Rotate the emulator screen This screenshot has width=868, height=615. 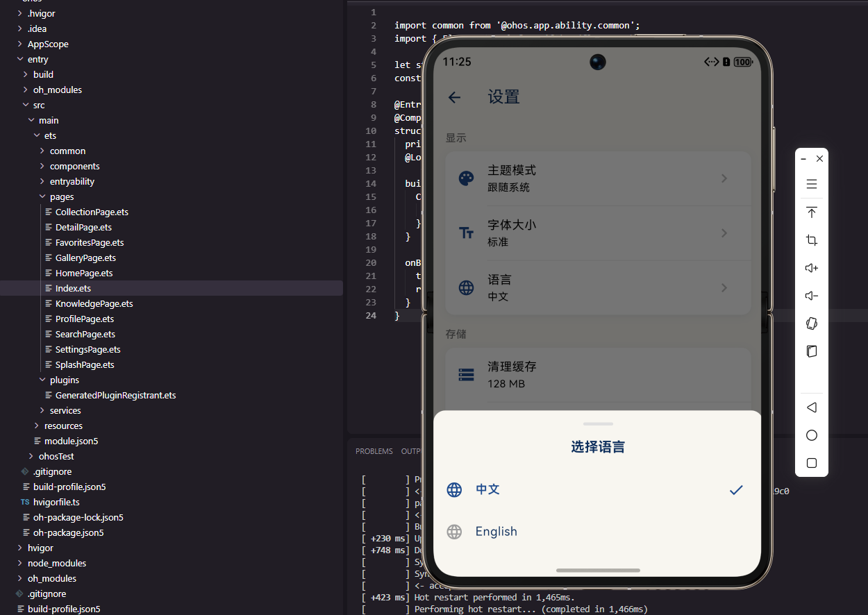point(811,323)
